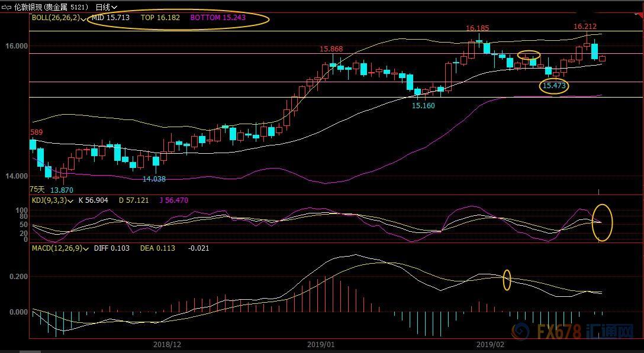The width and height of the screenshot is (644, 353).
Task: Click the 16.212 high price label
Action: tap(585, 27)
